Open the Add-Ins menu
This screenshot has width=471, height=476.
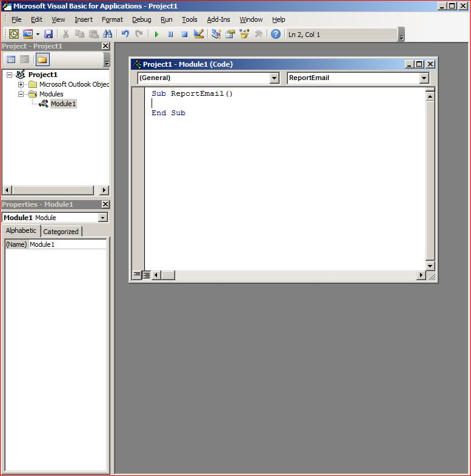[218, 19]
